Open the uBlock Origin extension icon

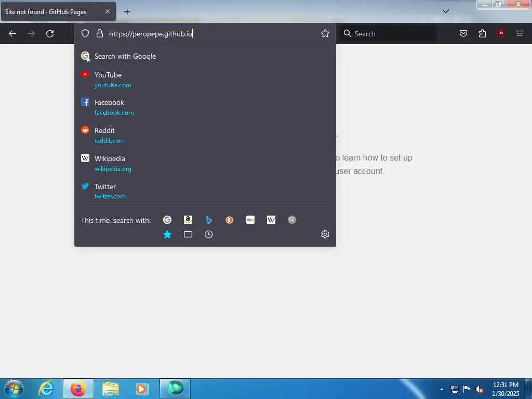pyautogui.click(x=500, y=33)
